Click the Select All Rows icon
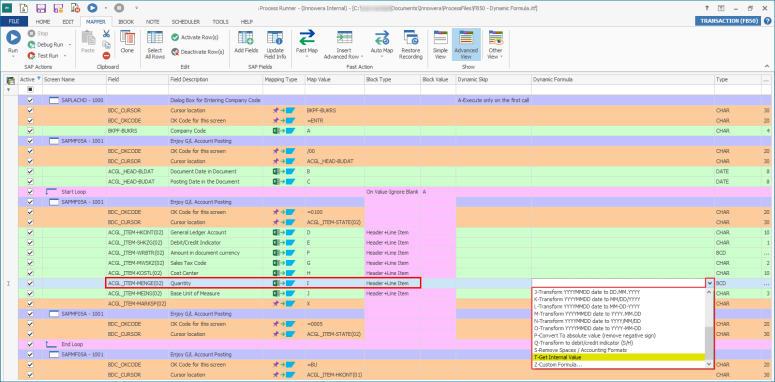This screenshot has height=382, width=775. [155, 38]
